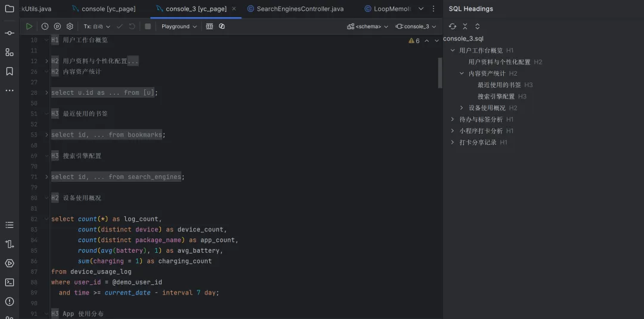
Task: Open query history clock icon
Action: 45,26
